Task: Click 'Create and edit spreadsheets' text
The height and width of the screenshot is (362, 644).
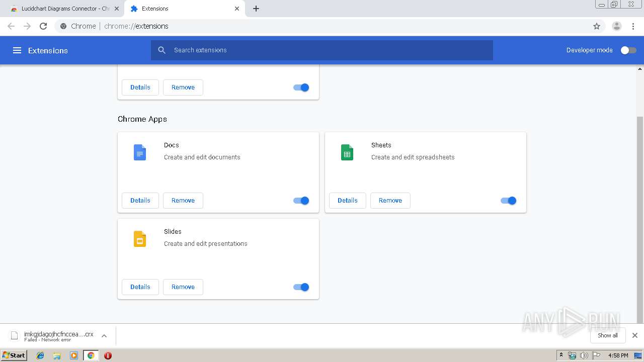Action: [x=413, y=157]
